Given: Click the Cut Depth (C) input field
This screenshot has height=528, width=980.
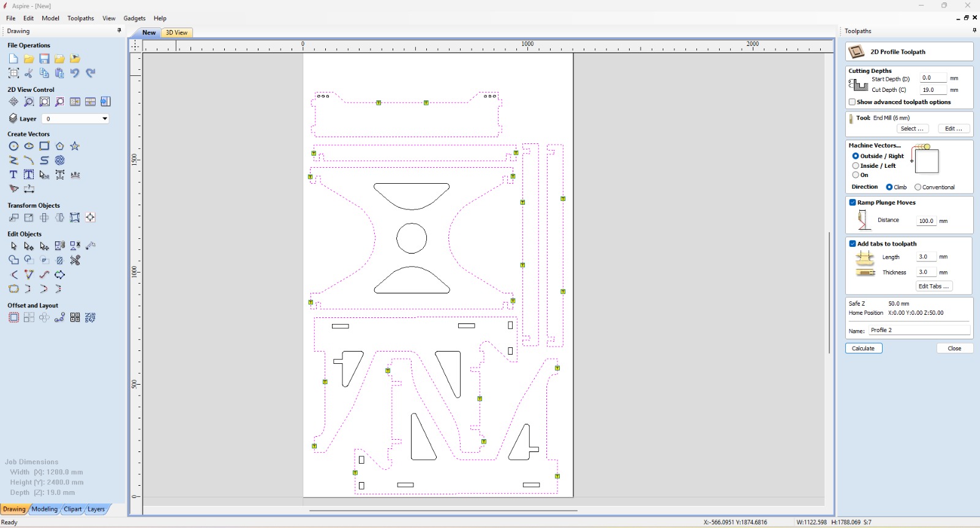Looking at the screenshot, I should tap(933, 90).
